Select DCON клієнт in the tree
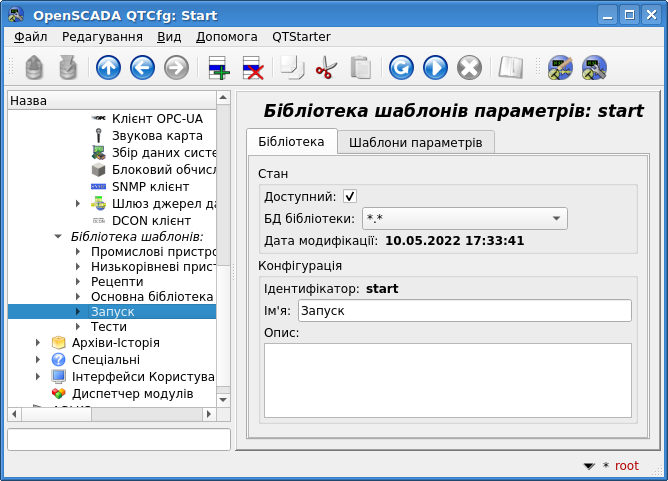This screenshot has width=668, height=481. (151, 221)
